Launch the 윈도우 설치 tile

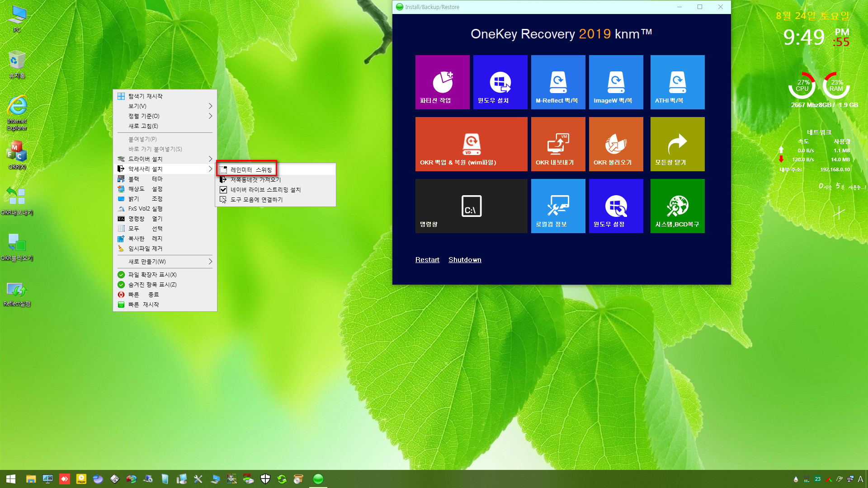500,82
